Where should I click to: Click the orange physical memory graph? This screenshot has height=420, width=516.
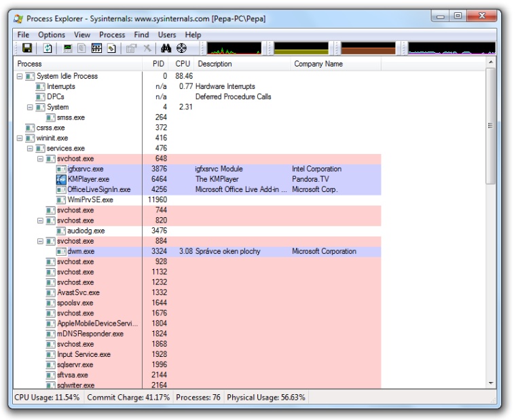point(368,48)
